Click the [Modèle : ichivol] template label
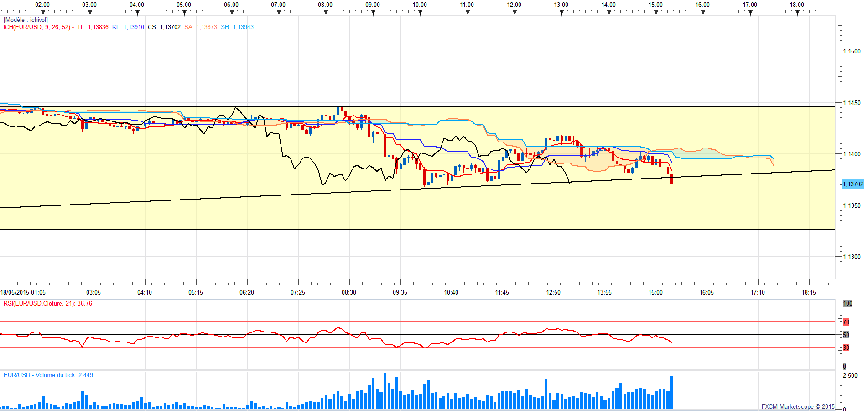868x411 pixels. 26,20
